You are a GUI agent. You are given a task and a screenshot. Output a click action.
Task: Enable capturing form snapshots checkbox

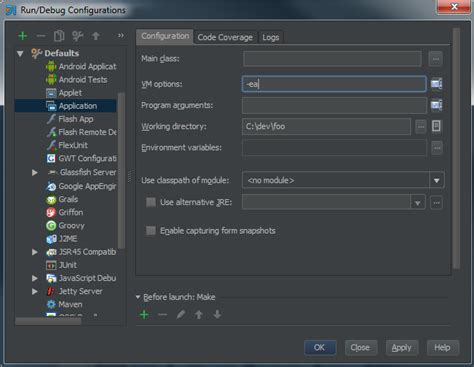(151, 230)
